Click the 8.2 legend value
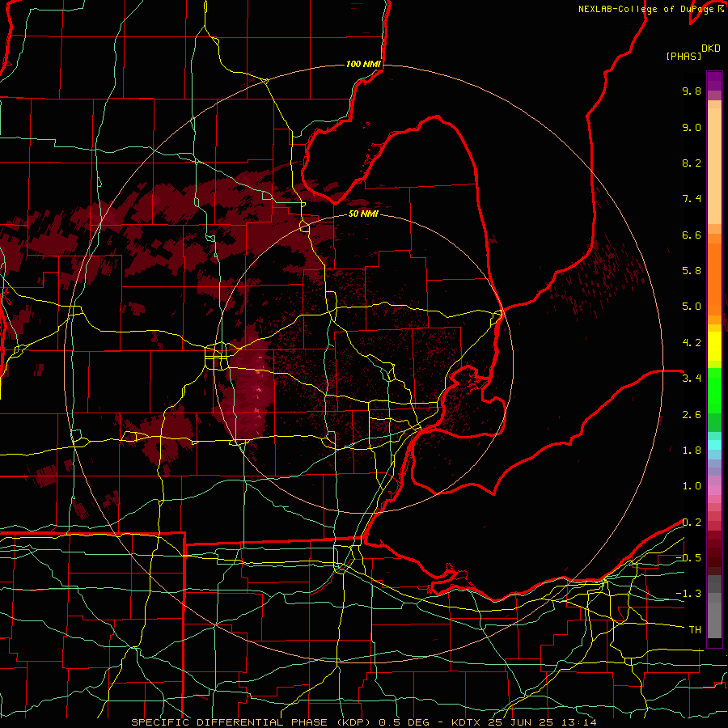728x728 pixels. (692, 163)
